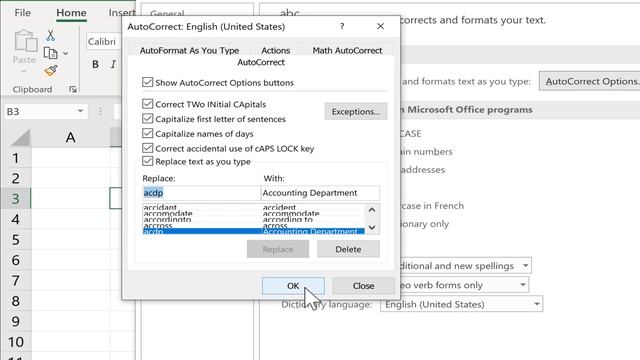Click the Replace text field containing acdp
This screenshot has width=640, height=360.
point(201,193)
